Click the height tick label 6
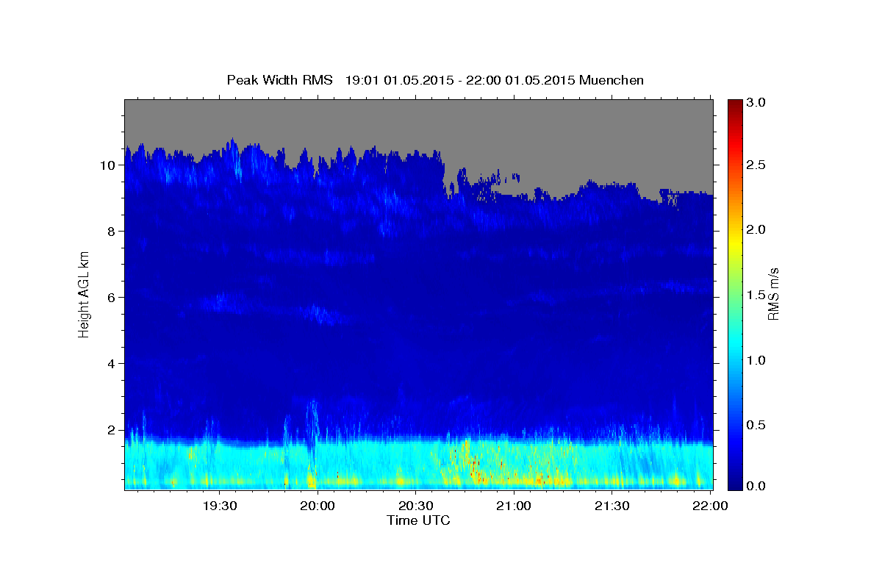The height and width of the screenshot is (588, 882). [x=112, y=298]
